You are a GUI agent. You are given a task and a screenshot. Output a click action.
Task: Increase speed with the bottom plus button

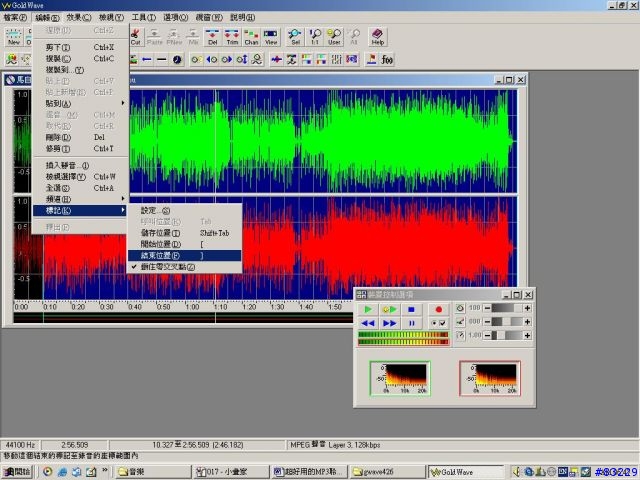527,335
